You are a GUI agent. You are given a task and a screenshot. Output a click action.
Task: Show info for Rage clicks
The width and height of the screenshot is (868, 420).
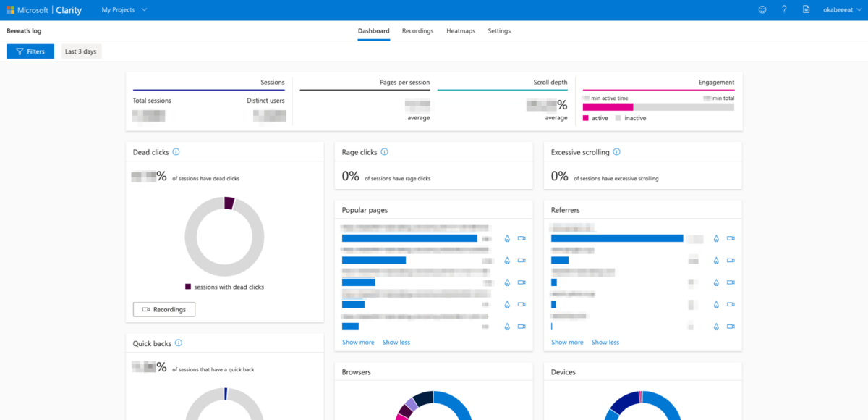384,152
